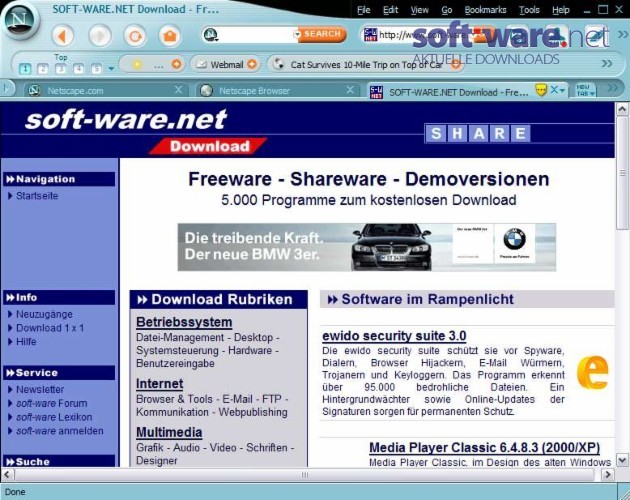Screen dimensions: 630x500
Task: Expand the tab bar overflow chevron
Action: coord(613,87)
